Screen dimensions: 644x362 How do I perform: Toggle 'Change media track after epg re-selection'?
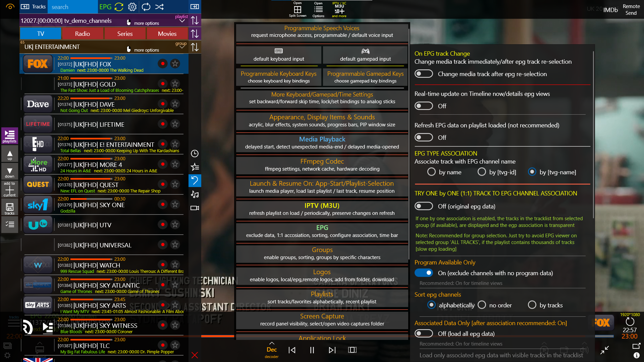click(x=423, y=74)
